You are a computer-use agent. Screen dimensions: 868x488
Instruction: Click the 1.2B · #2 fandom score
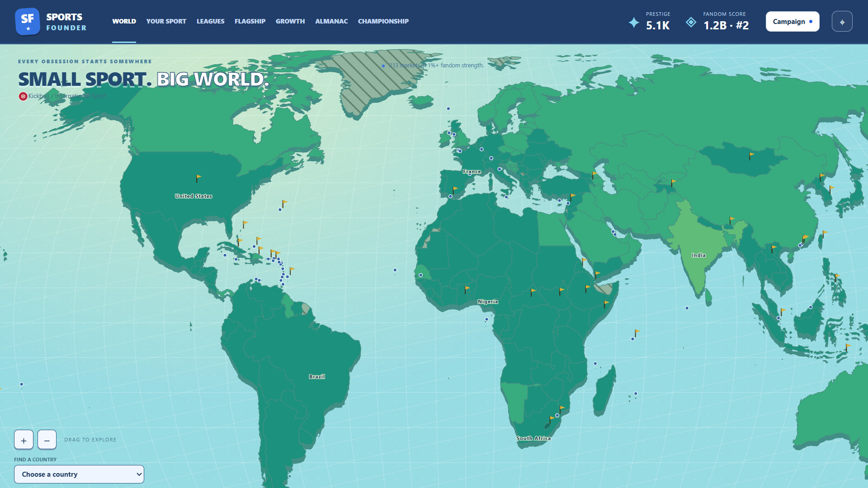[726, 26]
